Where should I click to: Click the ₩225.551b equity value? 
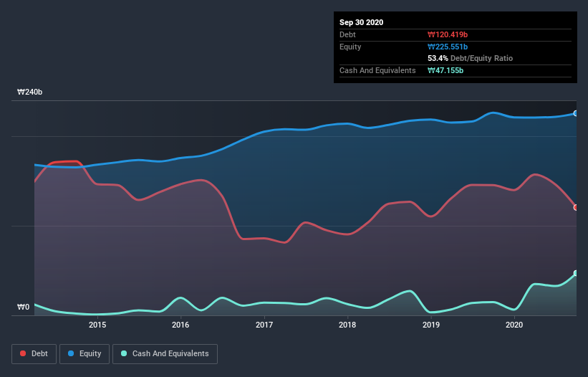tap(448, 47)
